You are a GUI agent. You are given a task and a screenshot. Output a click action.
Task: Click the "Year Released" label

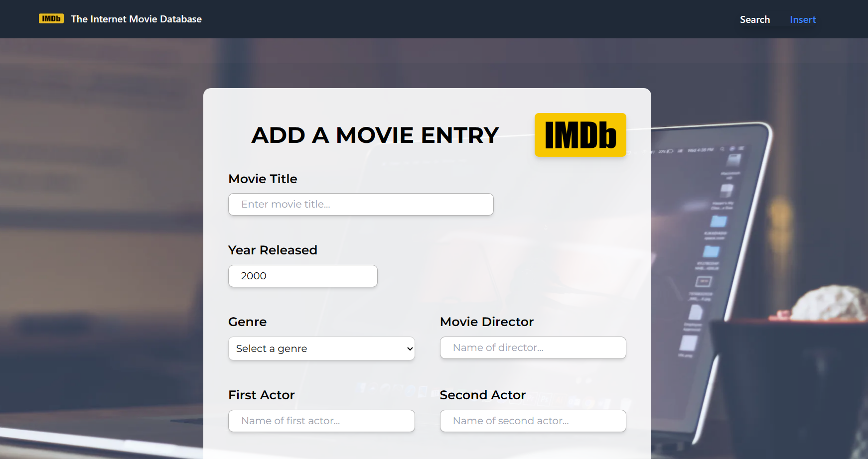[x=273, y=250]
